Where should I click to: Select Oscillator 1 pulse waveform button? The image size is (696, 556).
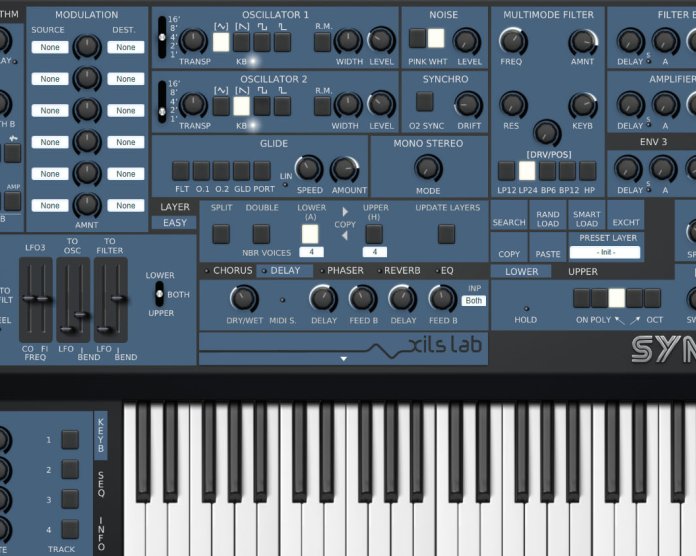pyautogui.click(x=282, y=42)
